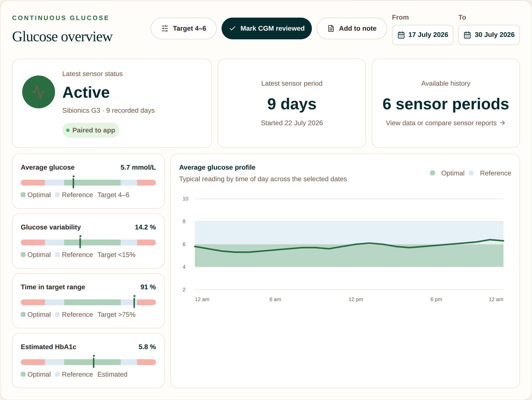The image size is (532, 400).
Task: Click the Paired to app status badge
Action: [x=91, y=130]
